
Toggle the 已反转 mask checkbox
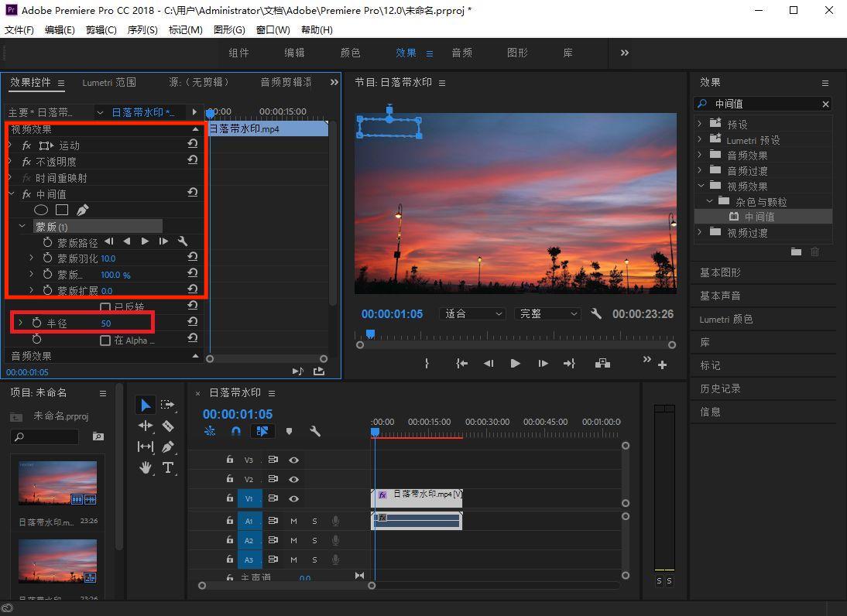click(105, 307)
